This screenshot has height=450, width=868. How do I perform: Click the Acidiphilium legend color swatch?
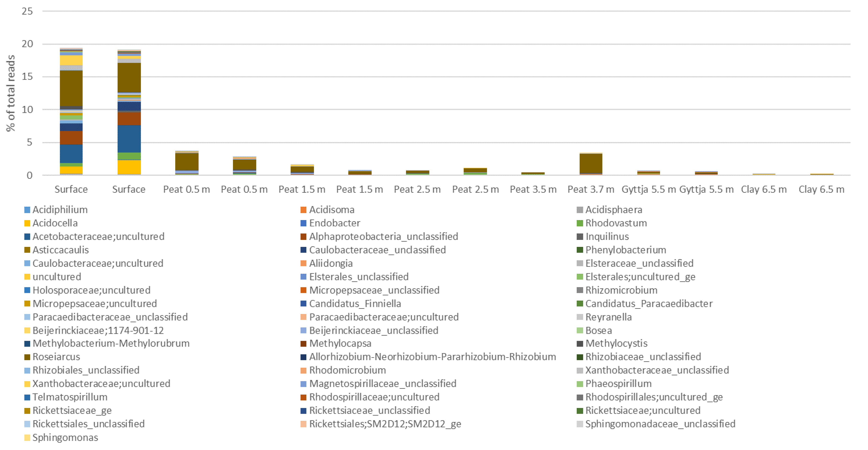coord(27,210)
